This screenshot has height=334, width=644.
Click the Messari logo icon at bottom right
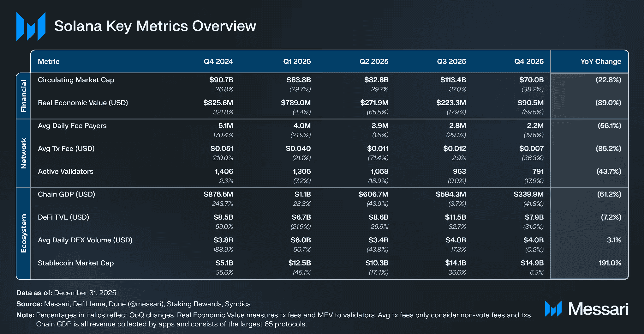point(553,309)
